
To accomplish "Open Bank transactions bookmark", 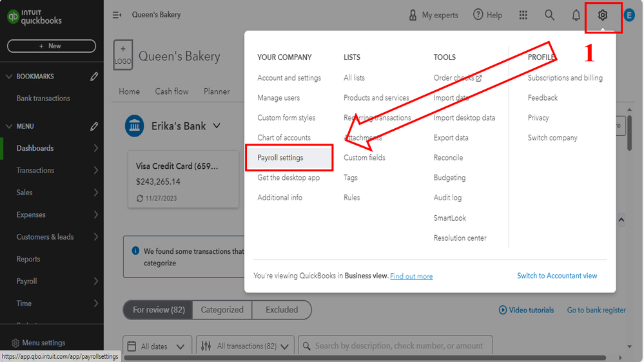I will (43, 99).
